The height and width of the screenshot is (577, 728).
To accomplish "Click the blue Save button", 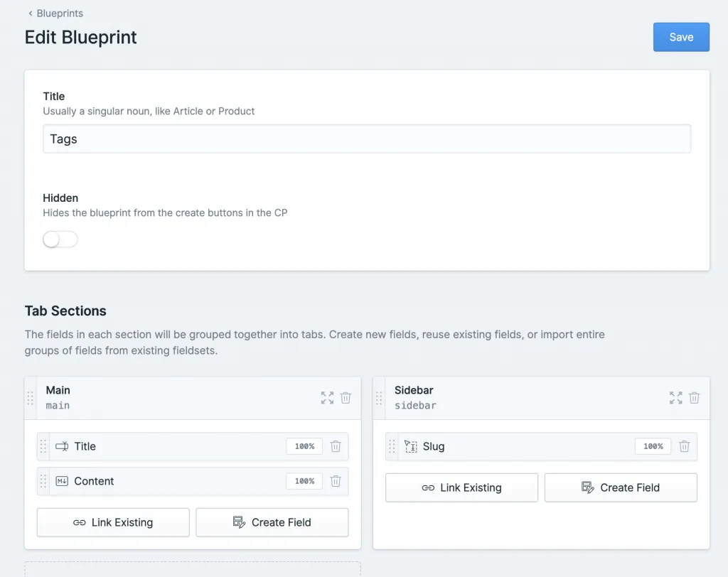I will click(x=680, y=37).
